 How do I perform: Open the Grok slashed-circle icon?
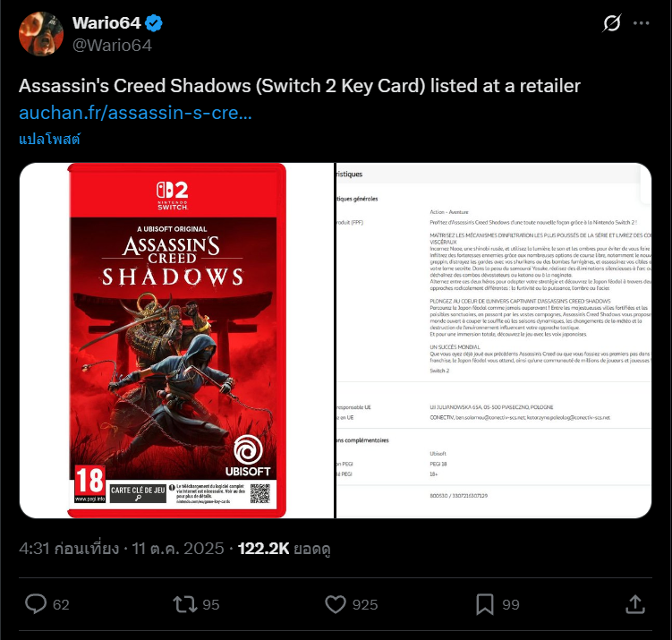pyautogui.click(x=611, y=23)
